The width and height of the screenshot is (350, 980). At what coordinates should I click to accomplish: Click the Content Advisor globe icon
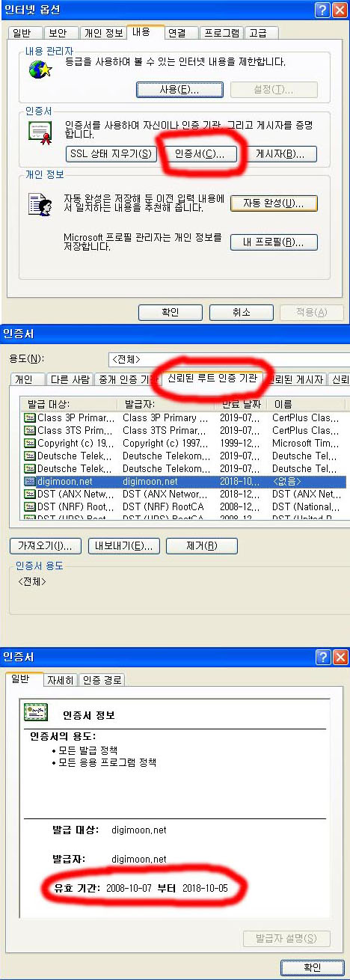pyautogui.click(x=39, y=70)
